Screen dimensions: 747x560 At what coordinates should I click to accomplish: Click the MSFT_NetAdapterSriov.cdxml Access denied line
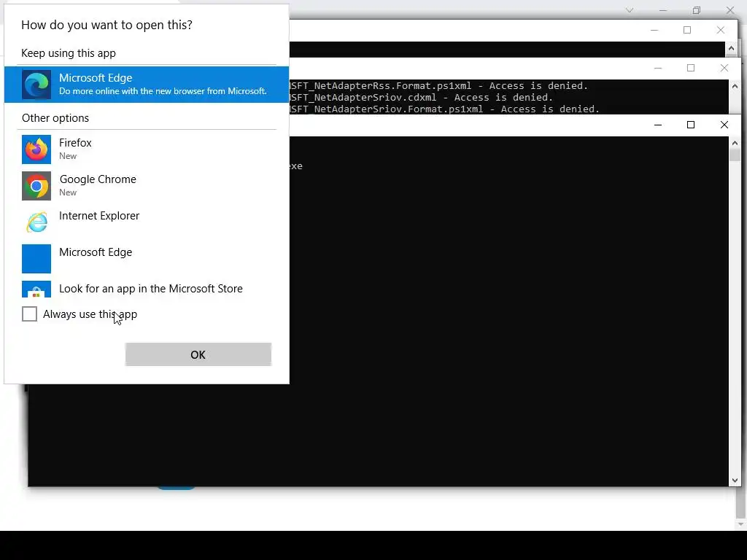tap(421, 98)
